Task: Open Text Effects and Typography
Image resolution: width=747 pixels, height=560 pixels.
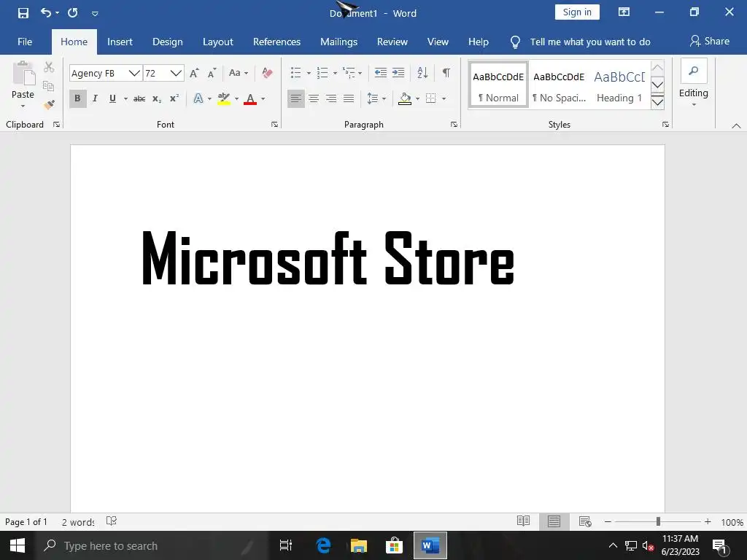Action: point(198,98)
